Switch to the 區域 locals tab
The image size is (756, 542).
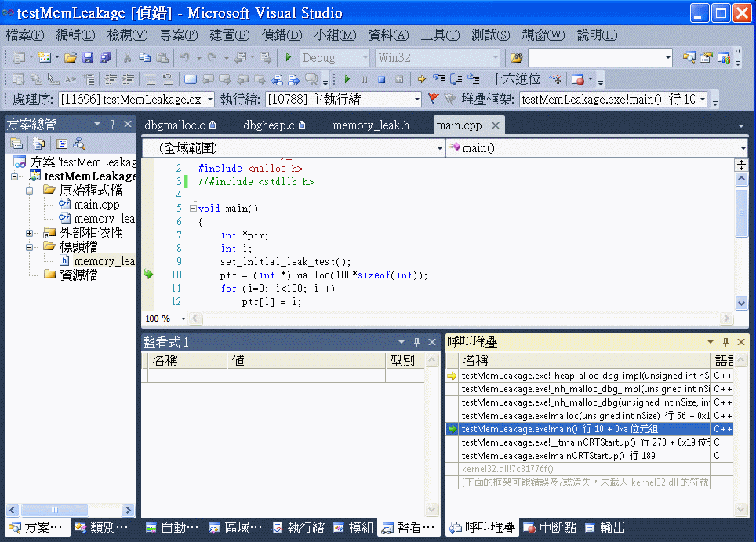[236, 528]
